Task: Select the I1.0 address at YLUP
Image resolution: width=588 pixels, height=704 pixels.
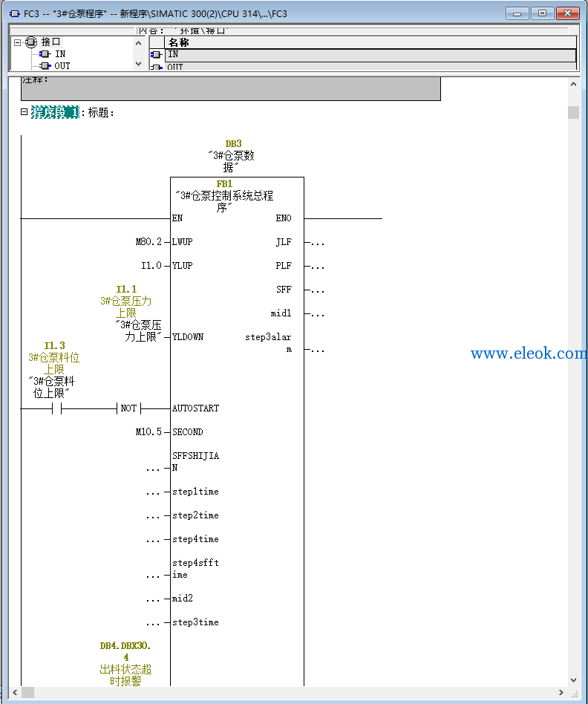Action: (151, 266)
